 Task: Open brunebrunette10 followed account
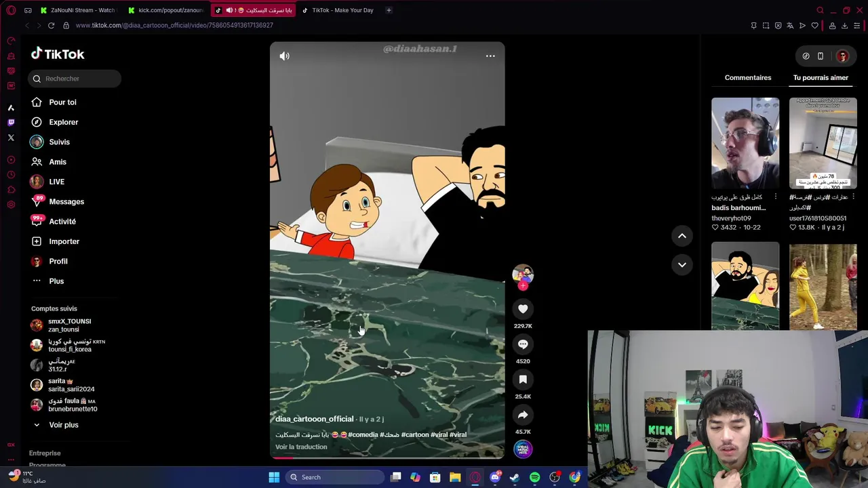click(64, 405)
